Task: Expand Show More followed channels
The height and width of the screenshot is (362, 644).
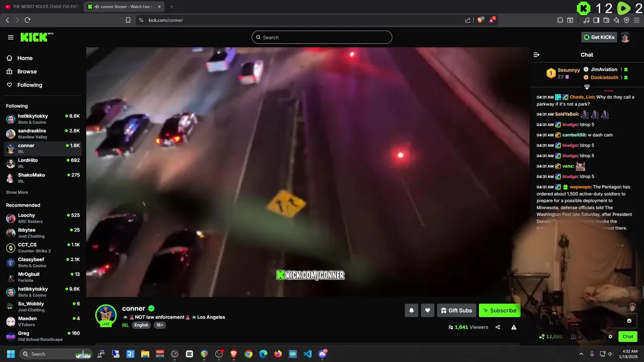Action: (17, 192)
